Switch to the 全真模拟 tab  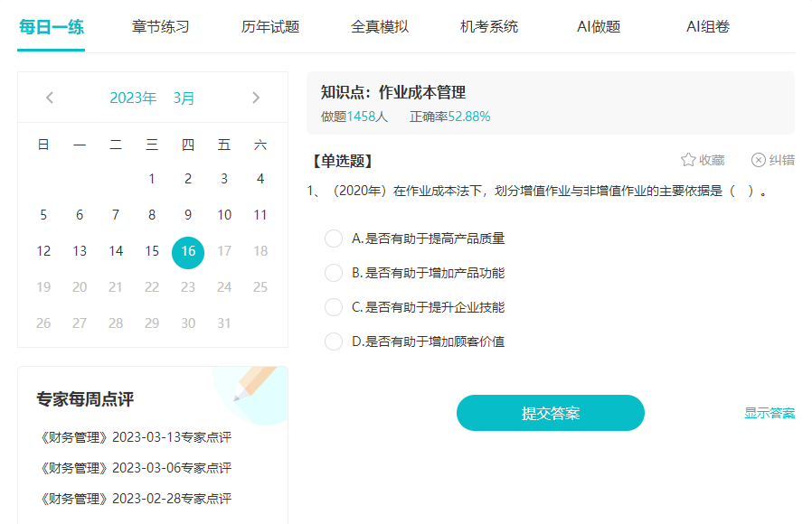tap(380, 28)
